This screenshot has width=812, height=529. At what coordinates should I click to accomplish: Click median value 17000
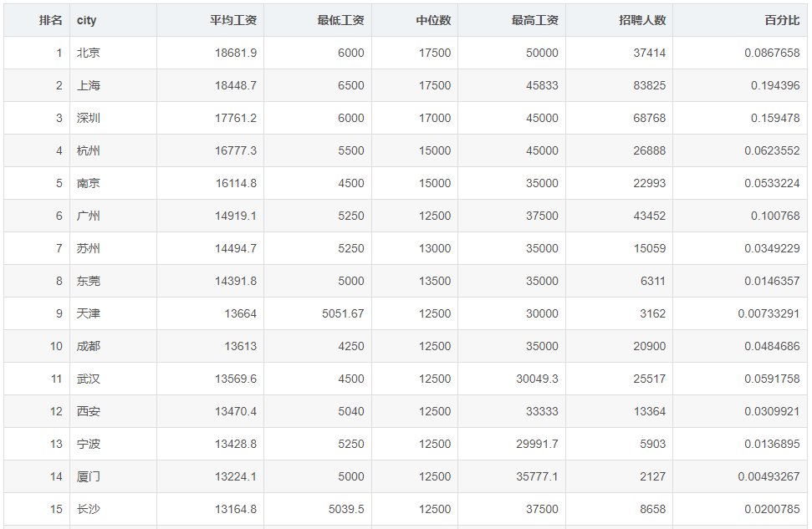[435, 118]
